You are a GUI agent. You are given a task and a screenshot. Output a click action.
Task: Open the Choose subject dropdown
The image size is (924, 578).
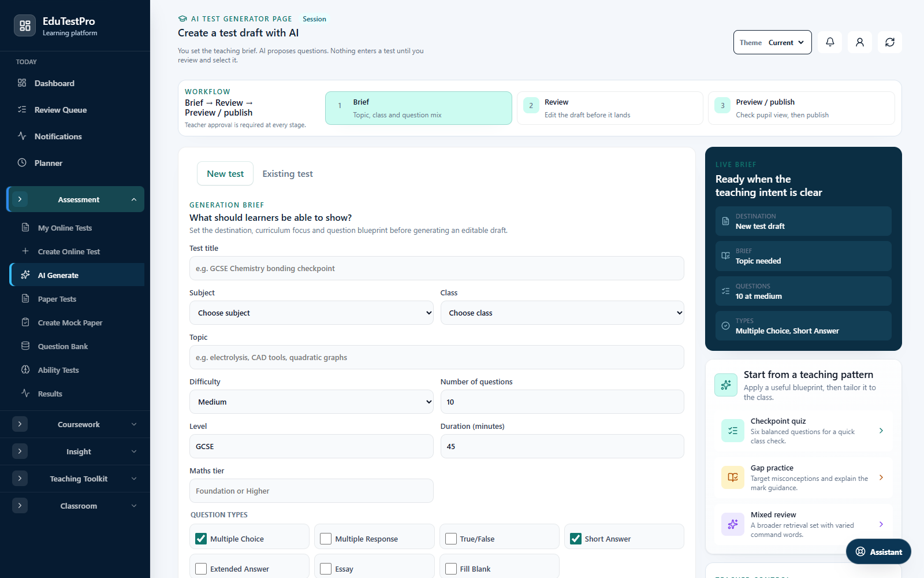(311, 313)
